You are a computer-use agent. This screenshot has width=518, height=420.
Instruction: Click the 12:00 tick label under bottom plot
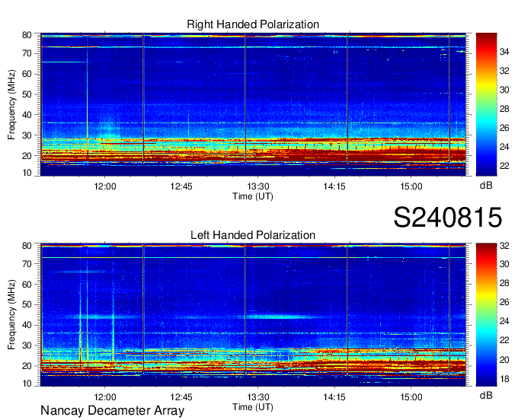pos(104,397)
